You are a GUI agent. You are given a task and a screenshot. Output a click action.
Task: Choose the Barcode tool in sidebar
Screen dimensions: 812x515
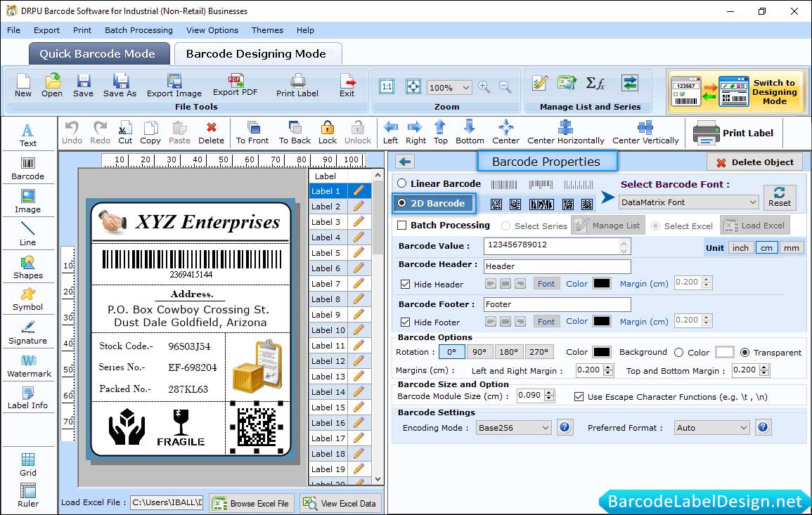pyautogui.click(x=28, y=169)
